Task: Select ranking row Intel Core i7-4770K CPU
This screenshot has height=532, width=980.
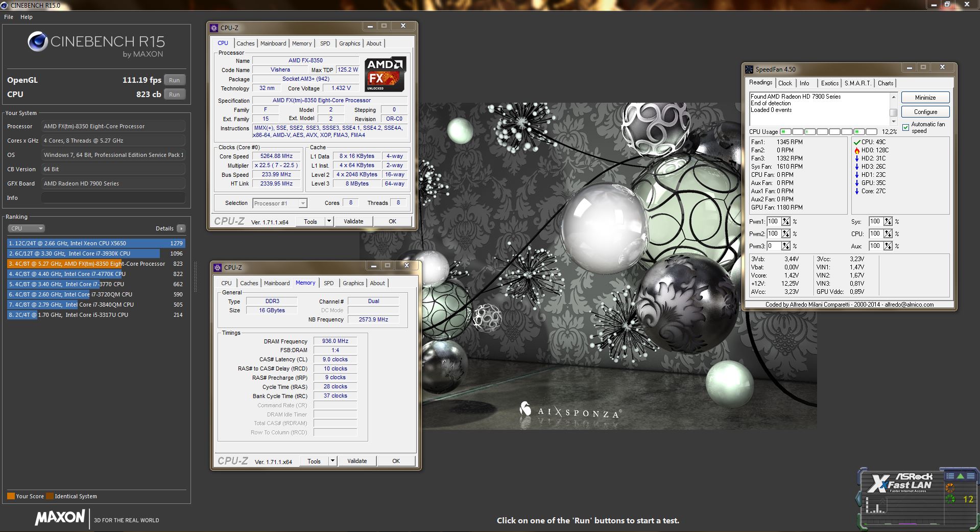Action: click(x=96, y=274)
